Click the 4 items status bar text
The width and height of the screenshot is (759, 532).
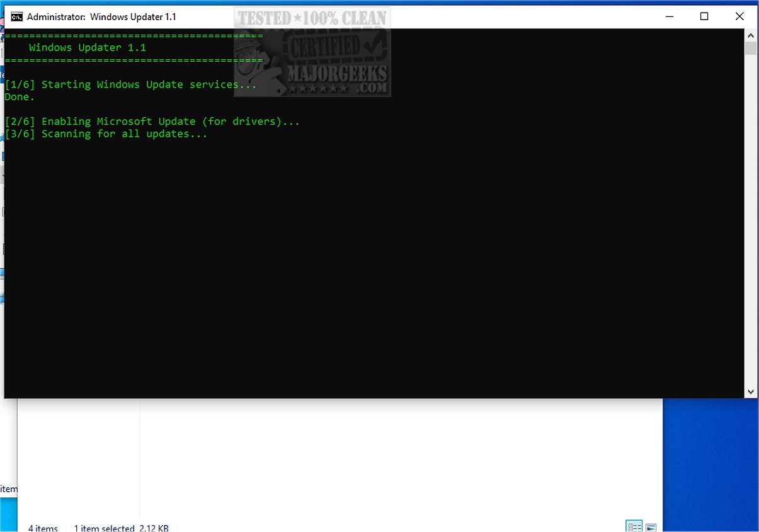pyautogui.click(x=43, y=528)
